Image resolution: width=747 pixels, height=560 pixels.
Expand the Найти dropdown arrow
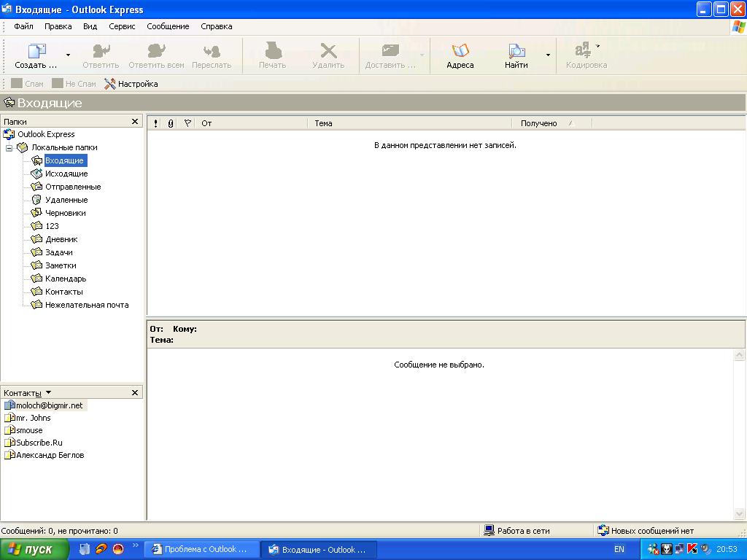point(548,55)
